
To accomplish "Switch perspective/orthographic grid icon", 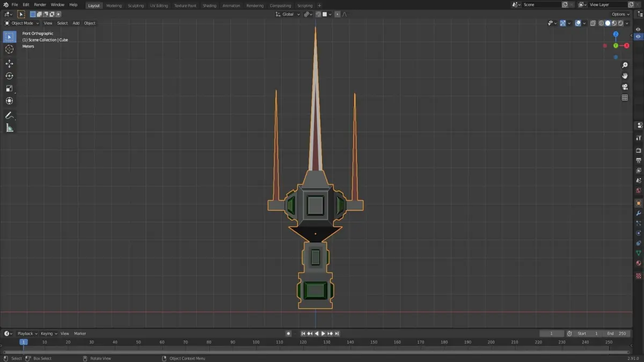I will pos(625,98).
